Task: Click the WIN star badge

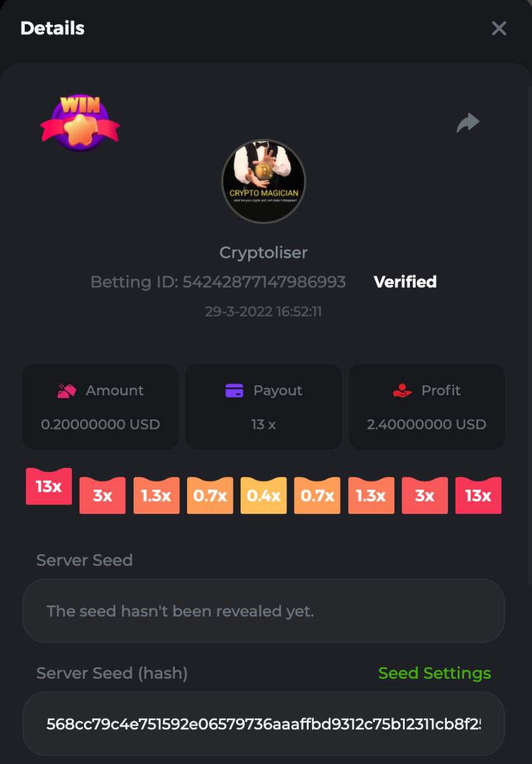Action: tap(80, 123)
